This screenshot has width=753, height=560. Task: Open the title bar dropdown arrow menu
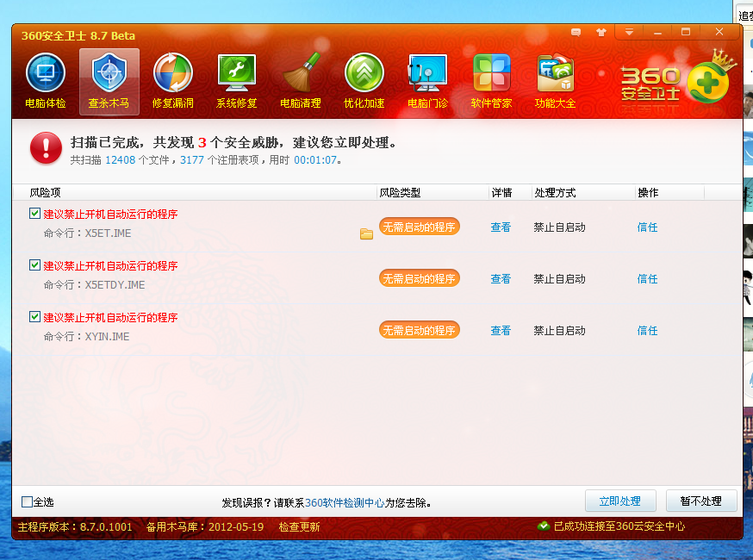629,32
